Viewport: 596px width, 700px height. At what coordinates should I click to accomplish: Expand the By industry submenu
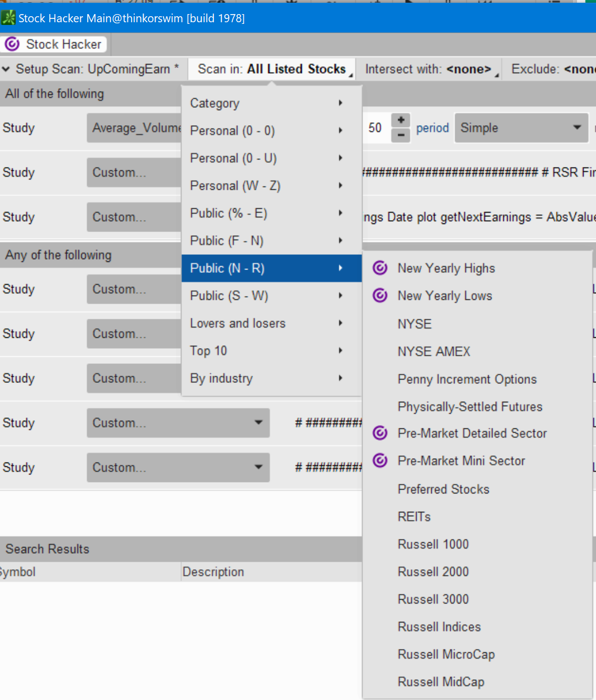271,378
